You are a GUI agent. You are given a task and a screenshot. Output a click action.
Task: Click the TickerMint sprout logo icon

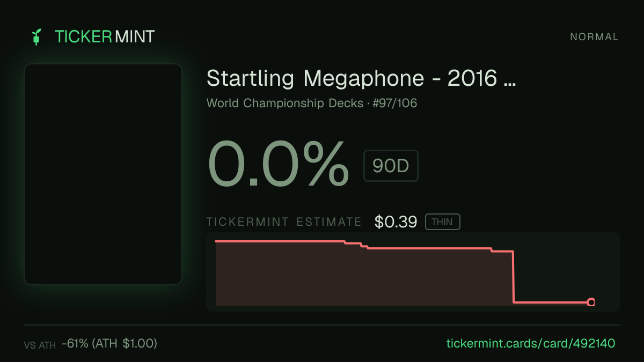[36, 36]
